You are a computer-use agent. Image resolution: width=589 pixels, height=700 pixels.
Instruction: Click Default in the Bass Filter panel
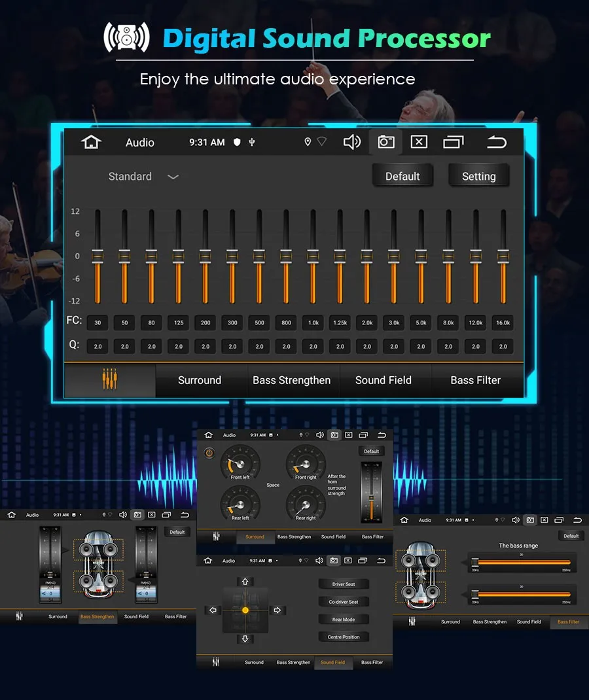(571, 536)
